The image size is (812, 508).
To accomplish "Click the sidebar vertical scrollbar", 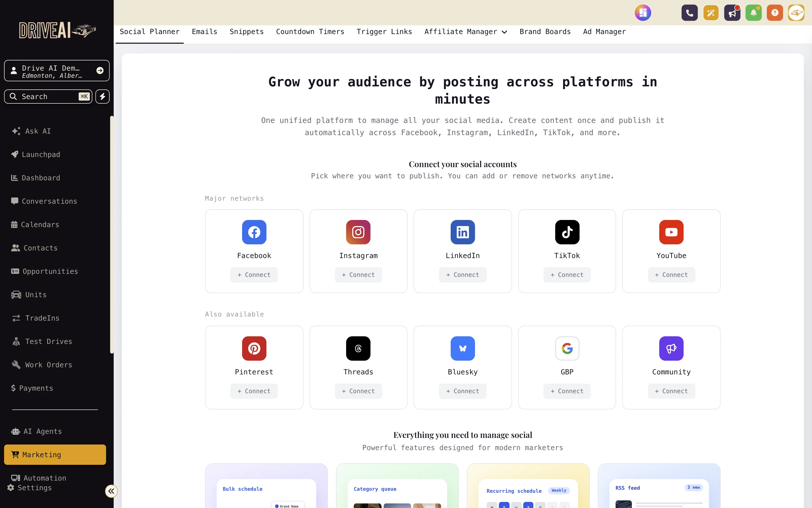I will pos(112,234).
